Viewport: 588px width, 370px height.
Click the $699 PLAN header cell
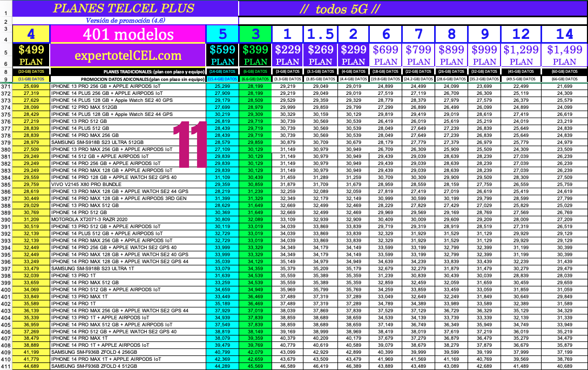click(386, 56)
